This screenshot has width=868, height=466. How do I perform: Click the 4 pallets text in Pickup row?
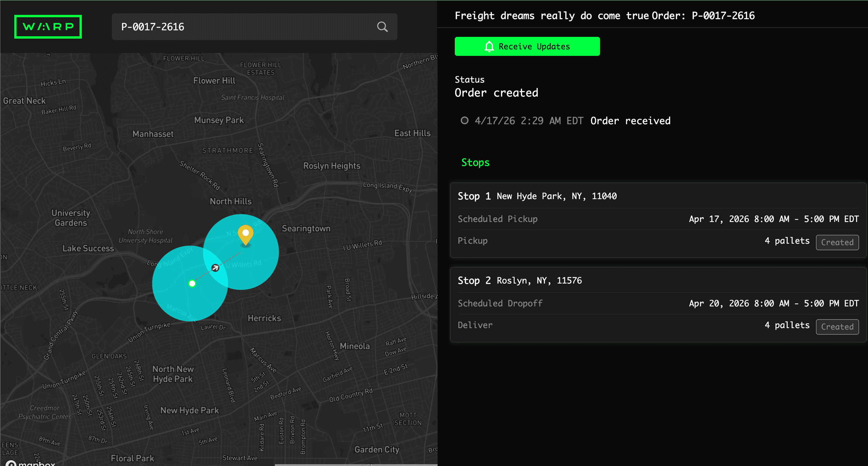[x=787, y=241]
